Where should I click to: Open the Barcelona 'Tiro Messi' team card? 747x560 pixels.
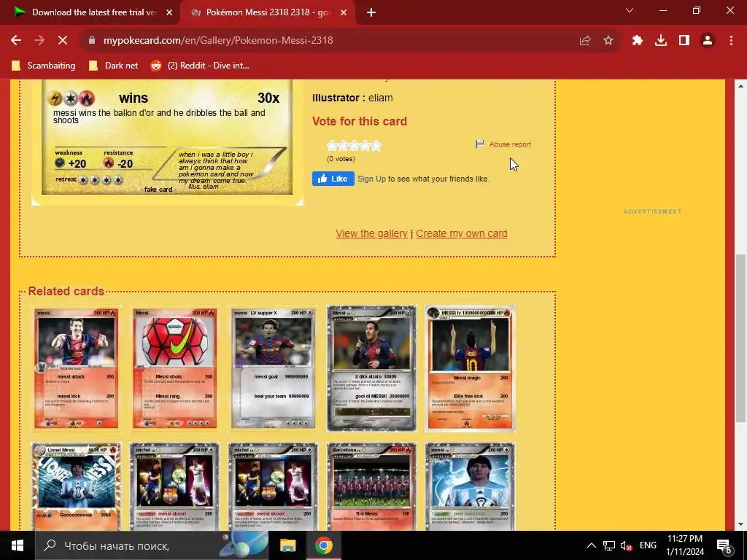tap(371, 486)
